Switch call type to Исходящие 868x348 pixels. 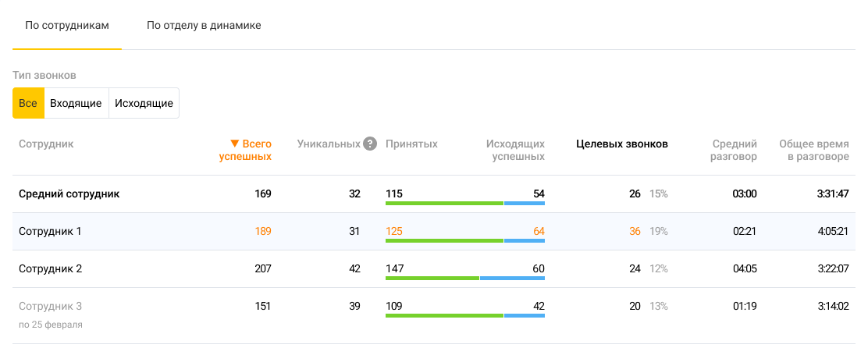(144, 103)
